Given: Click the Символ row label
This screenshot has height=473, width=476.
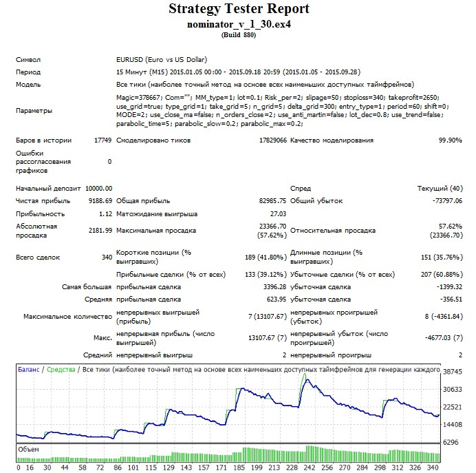Looking at the screenshot, I should pos(28,60).
